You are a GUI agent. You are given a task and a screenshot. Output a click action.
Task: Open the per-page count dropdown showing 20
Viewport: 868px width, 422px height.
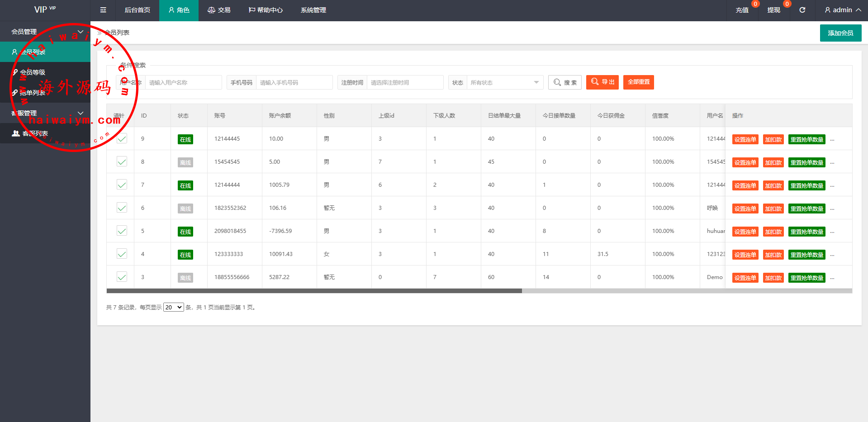(173, 308)
